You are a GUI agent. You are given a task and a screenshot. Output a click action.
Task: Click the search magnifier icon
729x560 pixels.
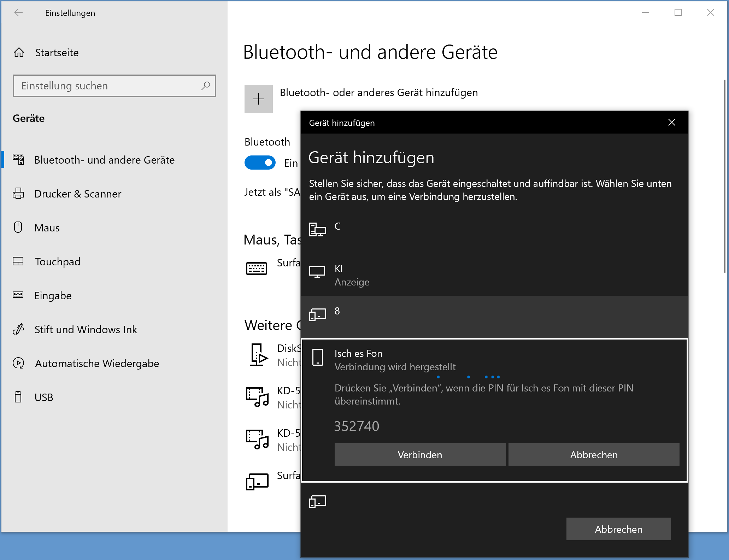206,86
